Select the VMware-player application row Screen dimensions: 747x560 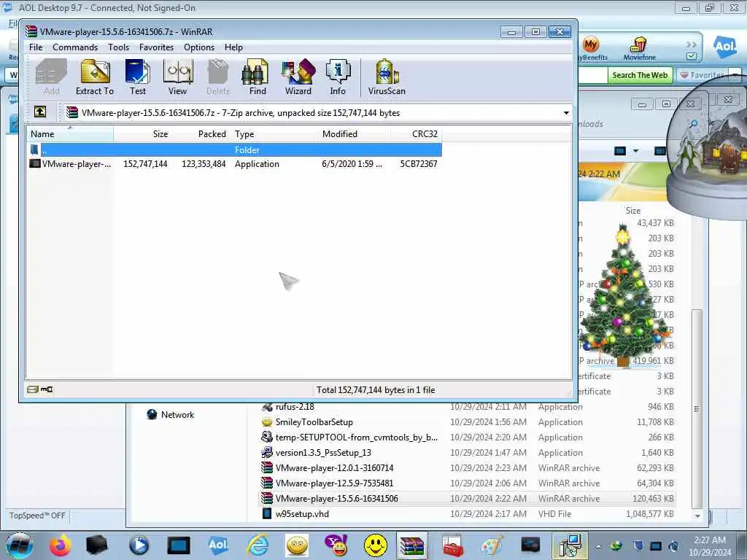tap(234, 164)
